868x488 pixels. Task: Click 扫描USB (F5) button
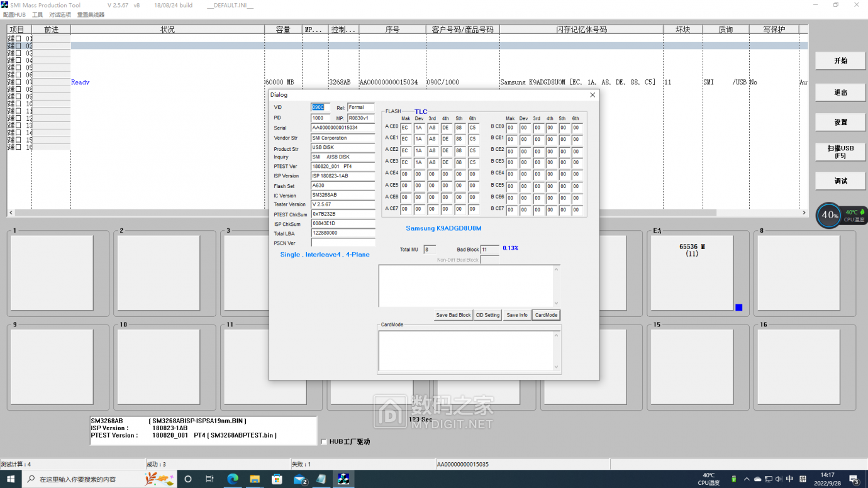pyautogui.click(x=840, y=152)
